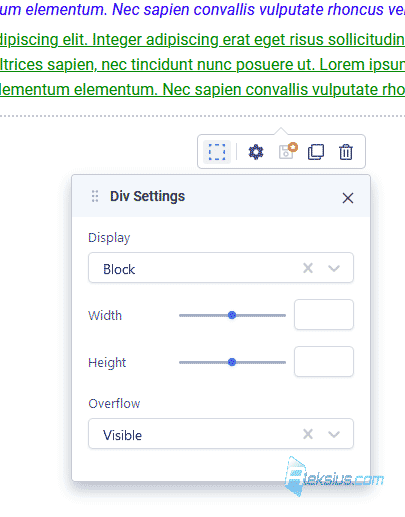405x517 pixels.
Task: Grab the Div Settings drag handle dots
Action: (x=95, y=196)
